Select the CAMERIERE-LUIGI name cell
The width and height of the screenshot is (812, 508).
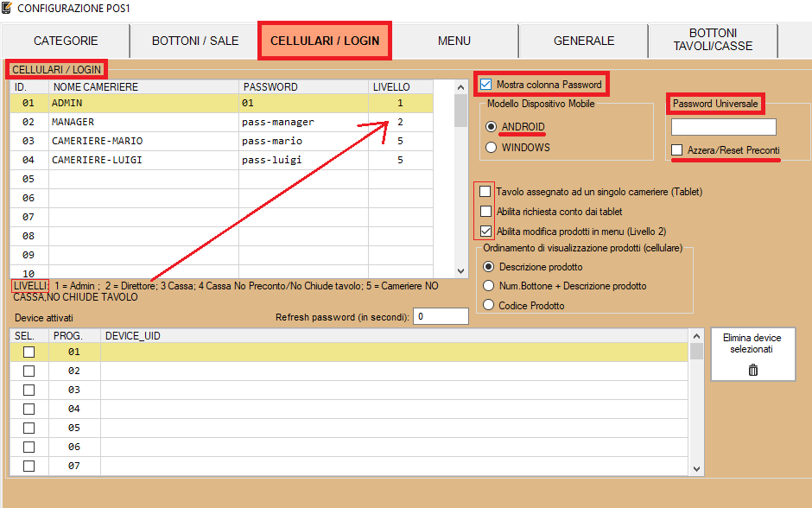(143, 160)
